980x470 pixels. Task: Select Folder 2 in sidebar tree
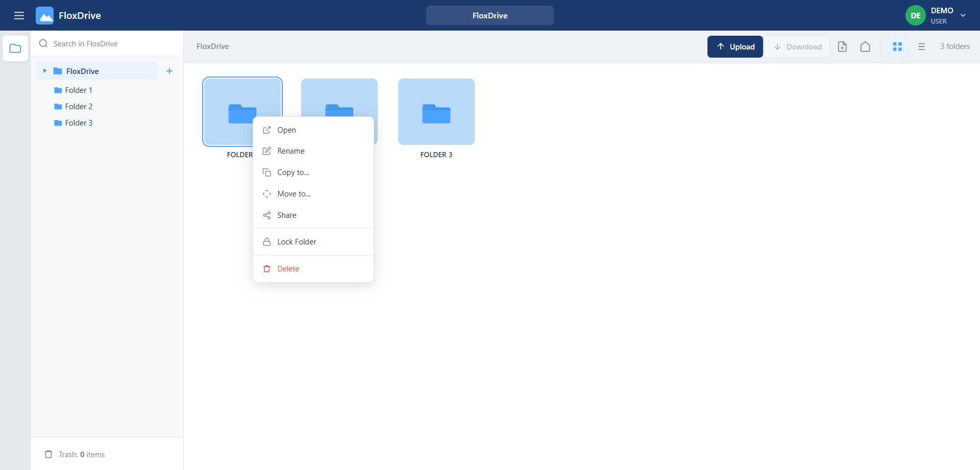coord(79,107)
